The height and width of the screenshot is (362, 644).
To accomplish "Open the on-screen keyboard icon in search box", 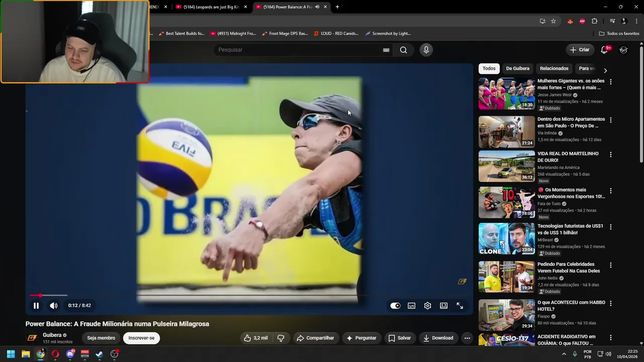I will (386, 50).
